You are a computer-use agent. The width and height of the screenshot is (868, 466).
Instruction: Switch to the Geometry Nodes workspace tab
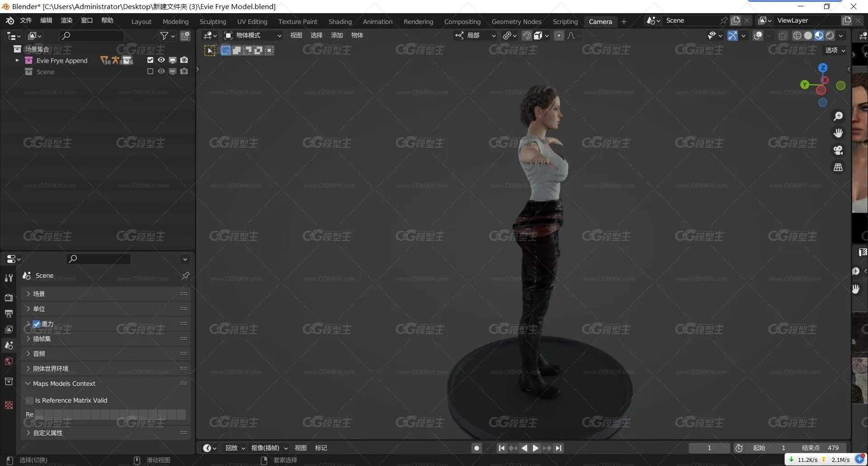coord(516,21)
